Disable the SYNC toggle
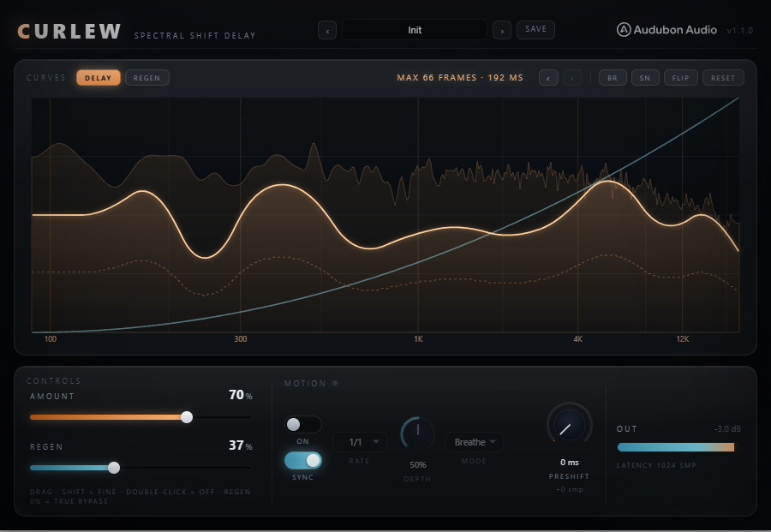The width and height of the screenshot is (771, 532). [x=303, y=460]
